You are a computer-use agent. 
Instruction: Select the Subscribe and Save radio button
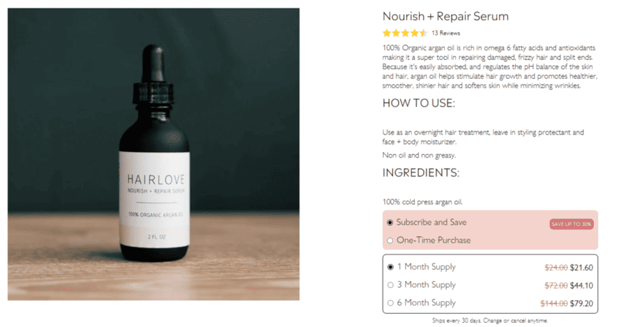click(390, 222)
